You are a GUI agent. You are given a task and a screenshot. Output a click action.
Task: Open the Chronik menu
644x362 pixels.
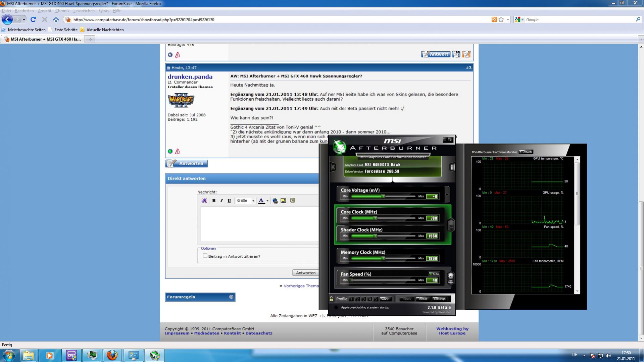click(x=62, y=11)
